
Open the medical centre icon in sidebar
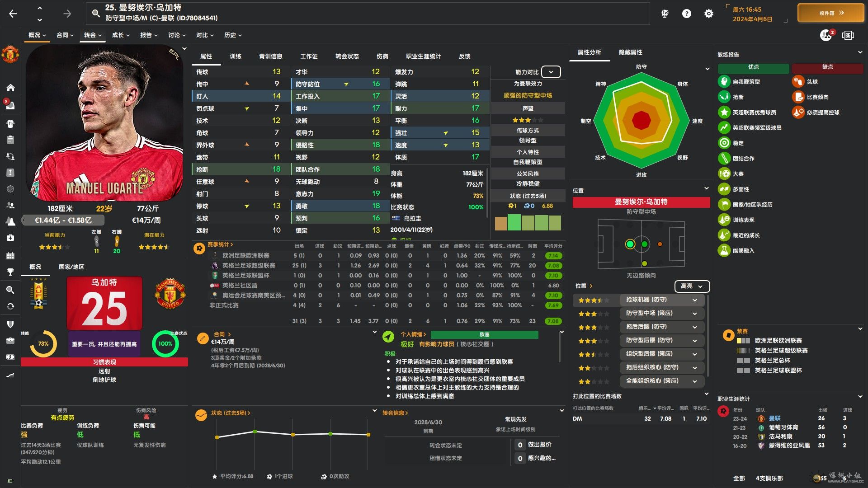click(x=10, y=238)
